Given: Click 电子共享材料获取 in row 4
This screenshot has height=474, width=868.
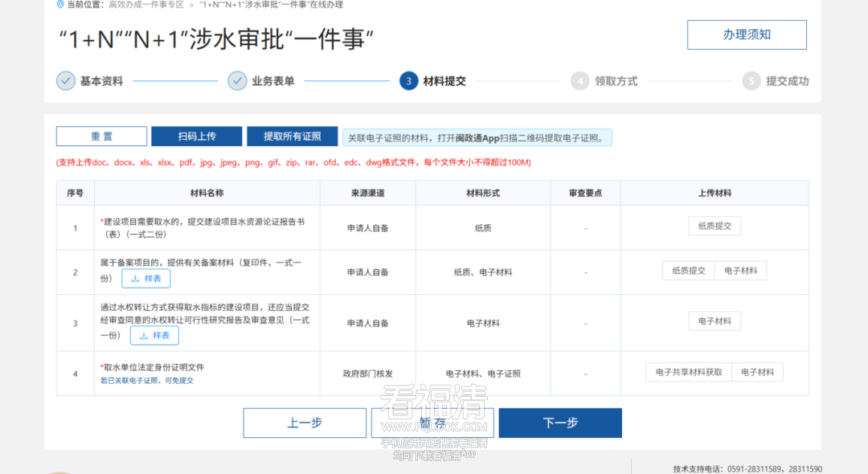Looking at the screenshot, I should point(689,372).
